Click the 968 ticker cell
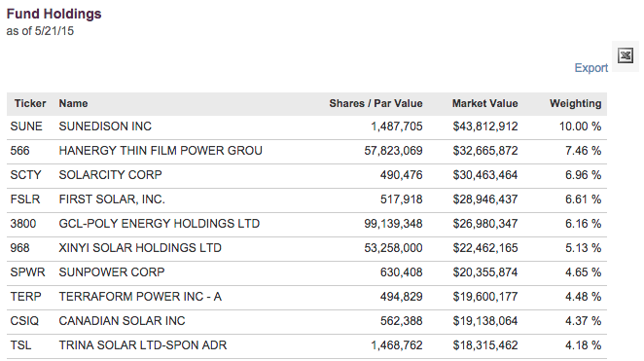Image resolution: width=644 pixels, height=361 pixels. 19,248
